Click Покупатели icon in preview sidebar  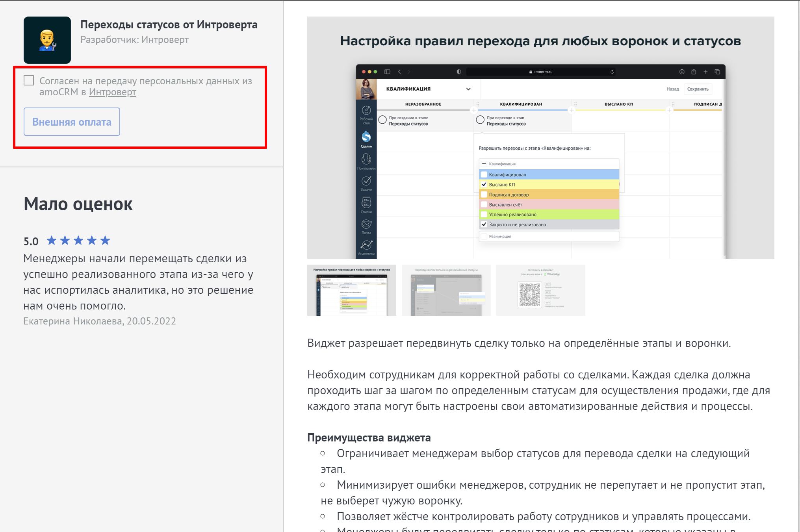point(366,161)
